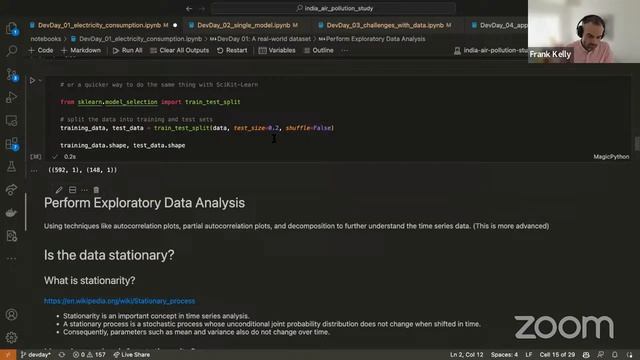Open the Wikipedia Stationary_process link
Image resolution: width=640 pixels, height=360 pixels.
(120, 301)
